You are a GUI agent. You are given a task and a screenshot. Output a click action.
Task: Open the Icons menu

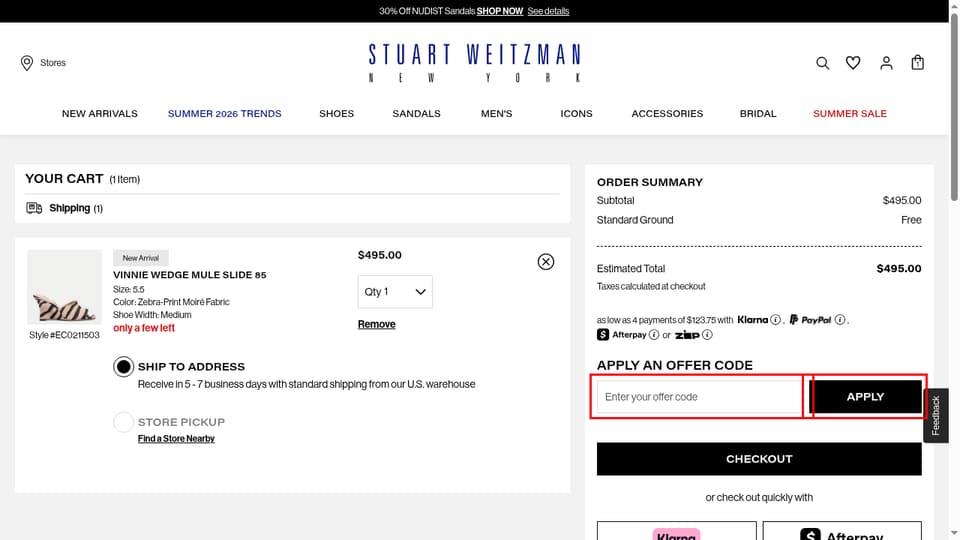pyautogui.click(x=576, y=114)
